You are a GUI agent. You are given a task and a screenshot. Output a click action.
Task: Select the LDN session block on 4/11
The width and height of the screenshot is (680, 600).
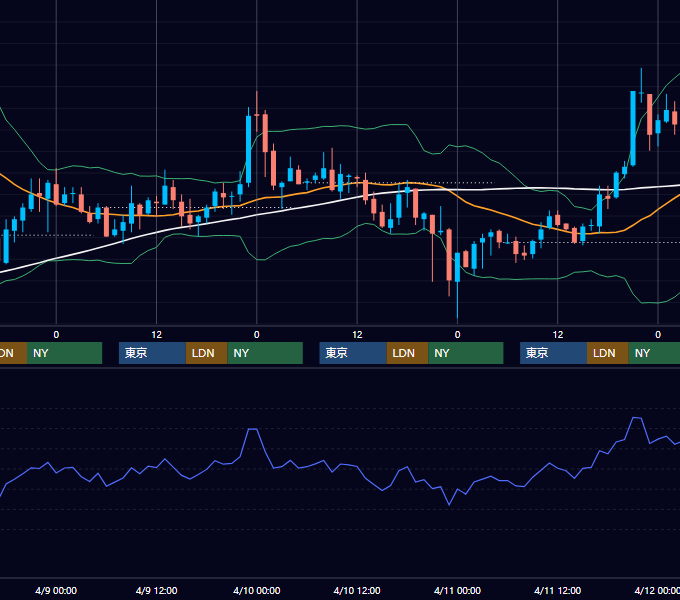(x=608, y=353)
